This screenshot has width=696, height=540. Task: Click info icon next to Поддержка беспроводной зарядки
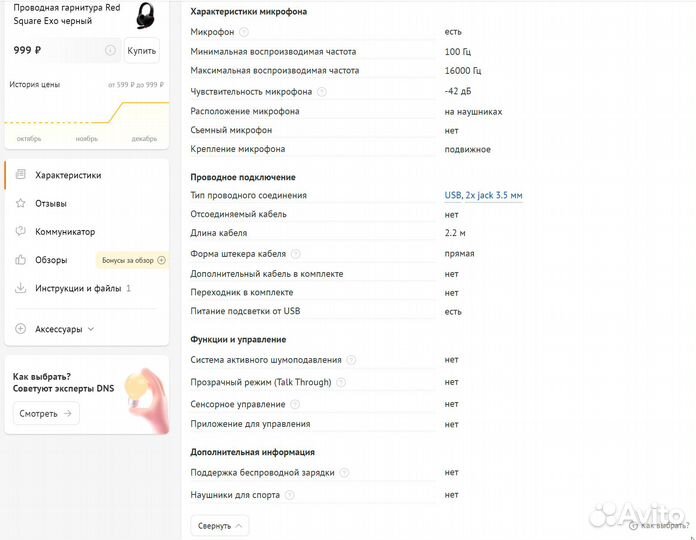pos(344,472)
